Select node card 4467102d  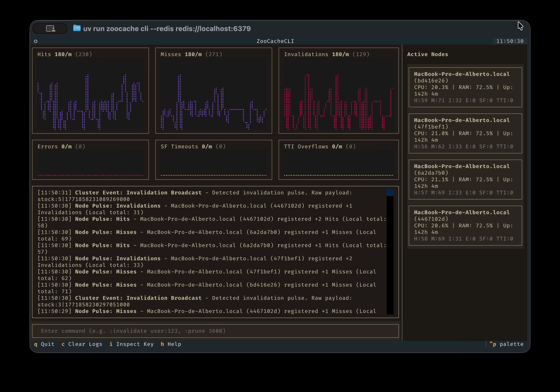click(465, 226)
